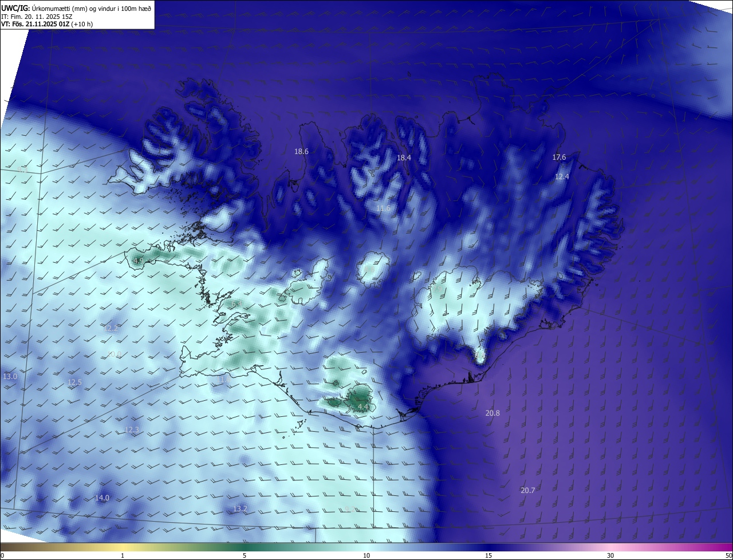Screen dimensions: 733x560
Task: Click the 18.6 value label
Action: pos(301,152)
